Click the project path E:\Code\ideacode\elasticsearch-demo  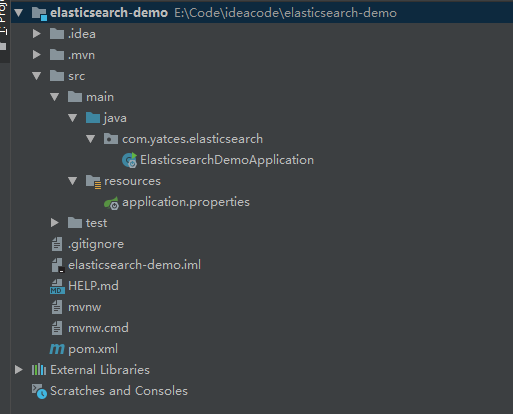coord(285,13)
